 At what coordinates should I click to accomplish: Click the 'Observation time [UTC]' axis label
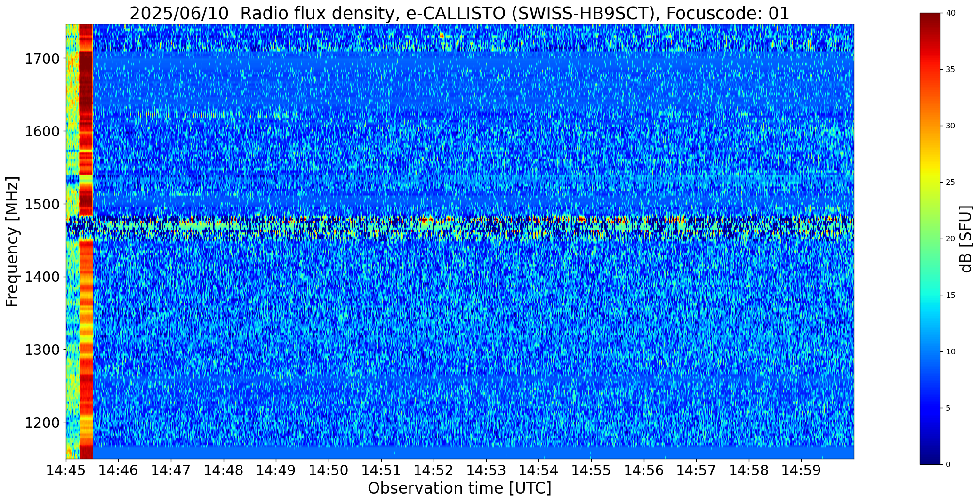pyautogui.click(x=459, y=488)
